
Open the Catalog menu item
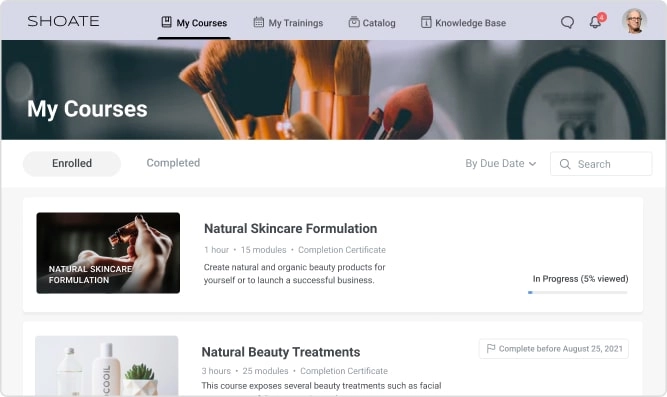point(372,23)
